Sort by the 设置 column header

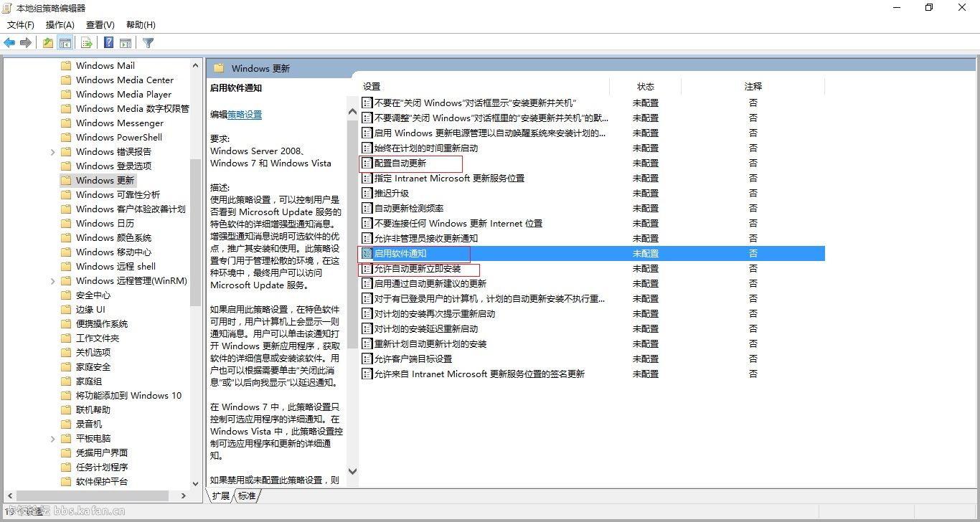(484, 86)
